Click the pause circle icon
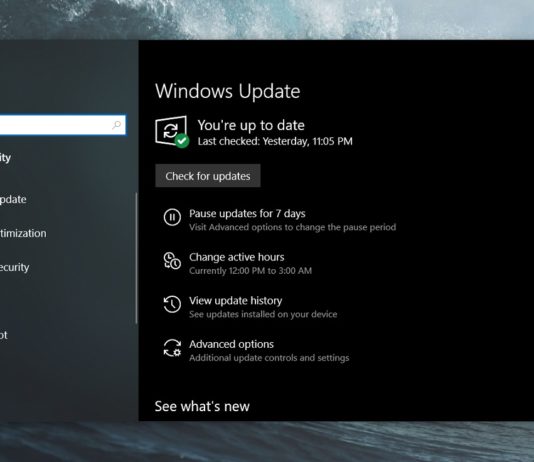Screen dimensions: 534x462 [x=172, y=217]
